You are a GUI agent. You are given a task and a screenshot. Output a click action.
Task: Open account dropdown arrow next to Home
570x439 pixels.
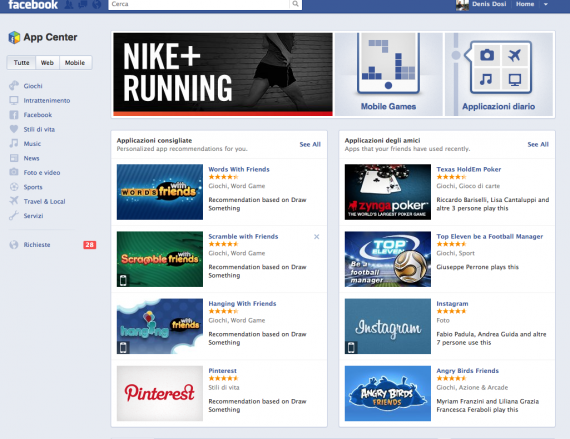[x=546, y=4]
